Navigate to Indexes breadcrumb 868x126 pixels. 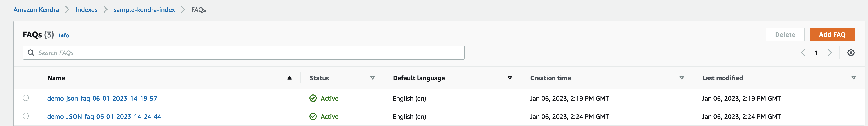pos(86,10)
